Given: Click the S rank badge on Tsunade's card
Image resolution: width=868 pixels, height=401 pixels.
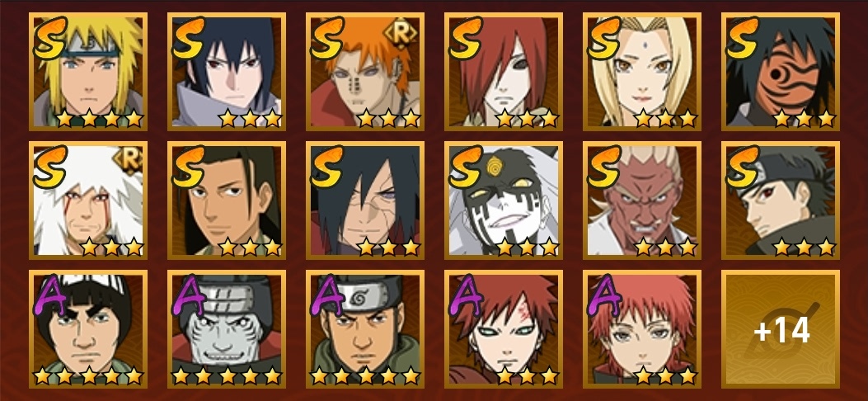Looking at the screenshot, I should coord(604,38).
